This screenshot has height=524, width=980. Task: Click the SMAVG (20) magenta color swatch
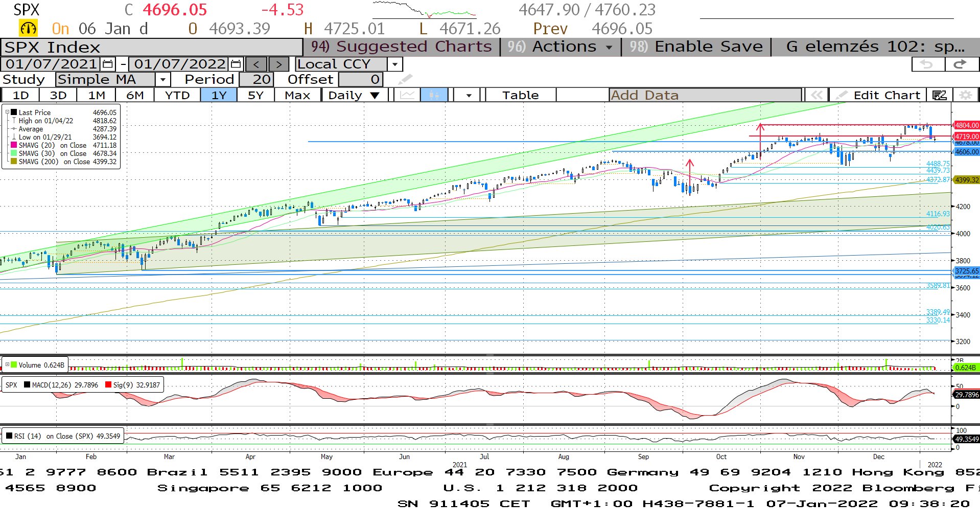tap(14, 145)
